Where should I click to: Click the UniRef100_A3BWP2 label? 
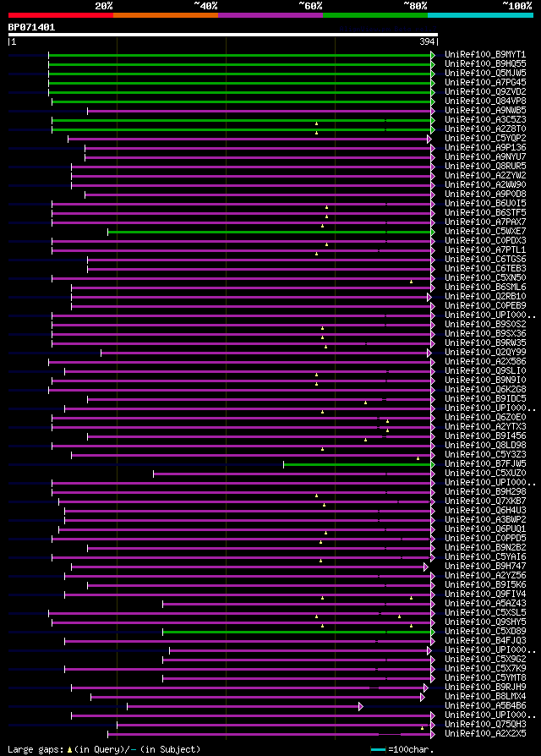pos(485,520)
